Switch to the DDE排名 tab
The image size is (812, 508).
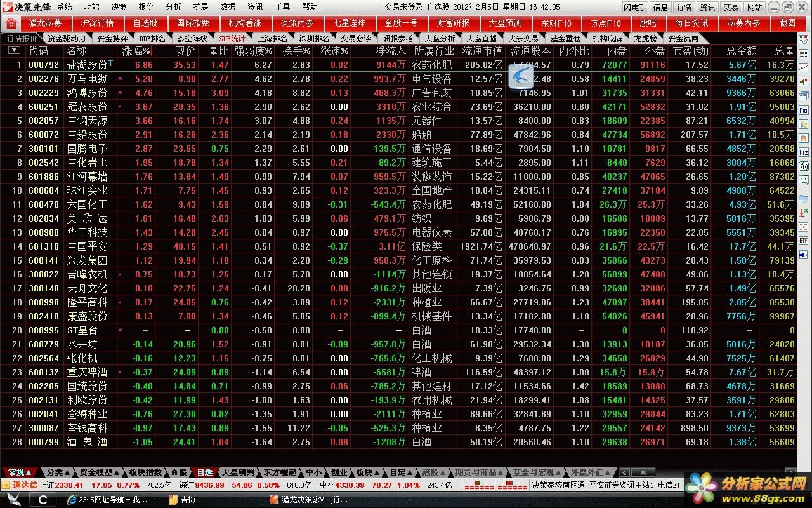(x=152, y=38)
